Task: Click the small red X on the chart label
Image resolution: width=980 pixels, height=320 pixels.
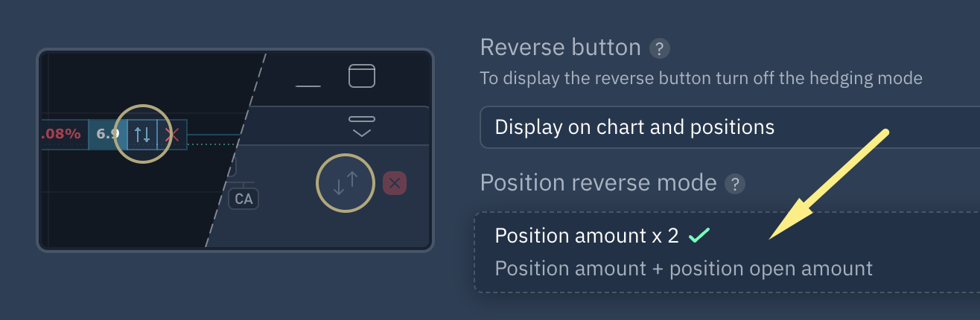Action: (172, 135)
